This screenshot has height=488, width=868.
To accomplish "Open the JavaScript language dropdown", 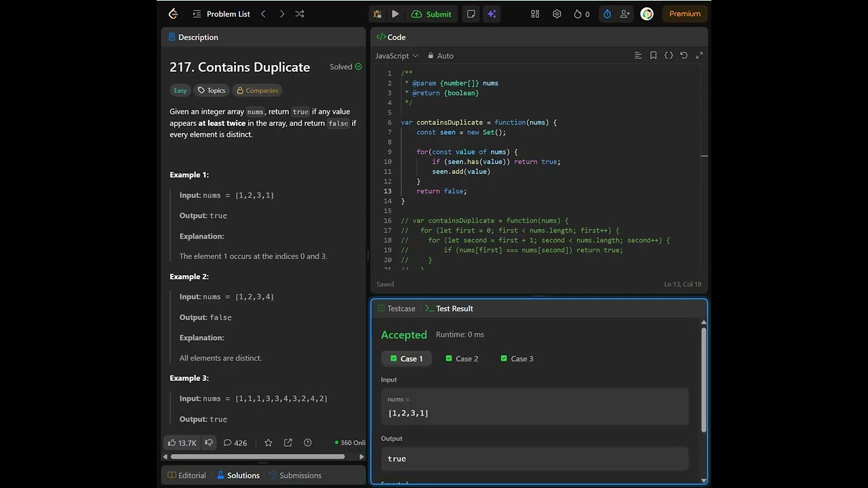I will tap(397, 56).
